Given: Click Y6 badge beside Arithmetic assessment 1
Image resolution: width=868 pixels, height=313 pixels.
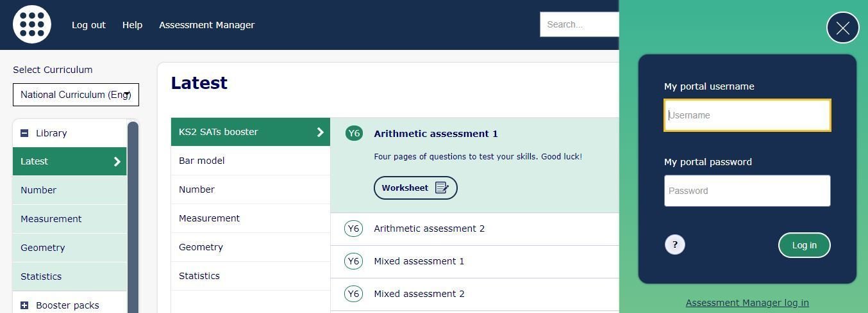Looking at the screenshot, I should pos(354,133).
